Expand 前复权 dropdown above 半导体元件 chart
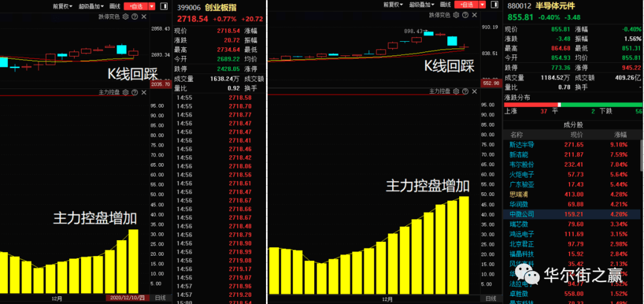Viewport: 644px width, 304px height. pos(394,5)
